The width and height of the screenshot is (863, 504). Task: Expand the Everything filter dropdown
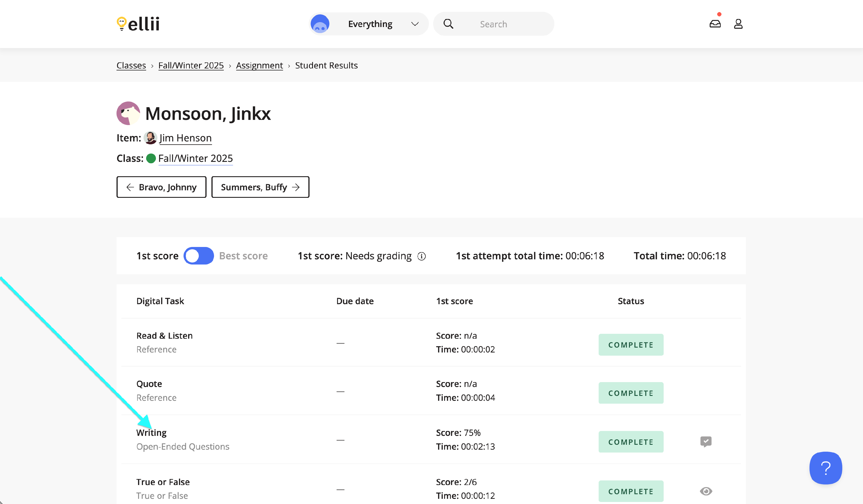click(x=370, y=24)
